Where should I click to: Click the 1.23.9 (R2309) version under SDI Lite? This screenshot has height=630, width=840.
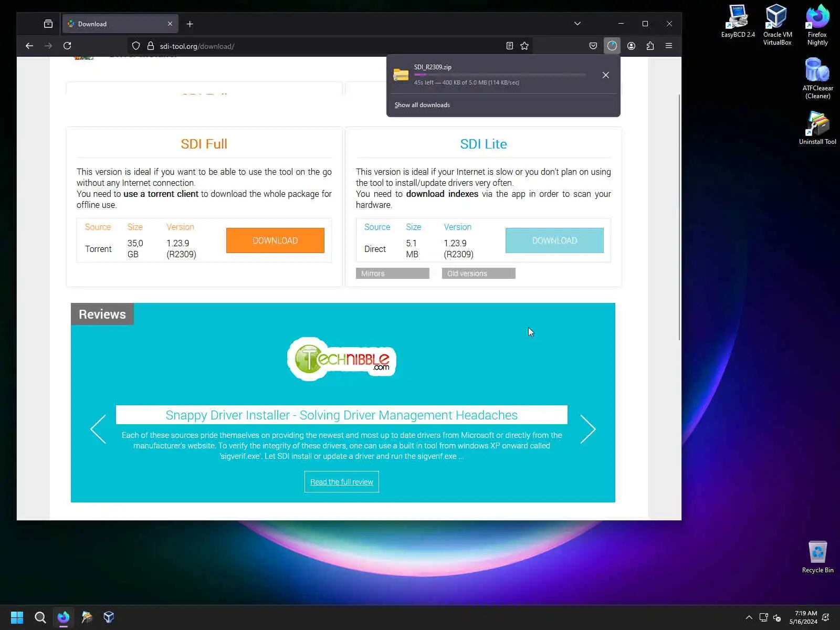click(x=458, y=249)
